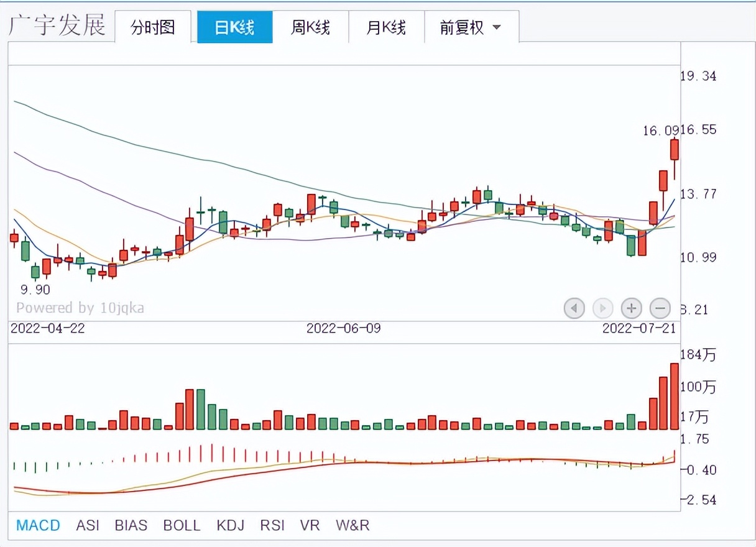The image size is (756, 547).
Task: Switch to the BIAS indicator
Action: [x=131, y=525]
